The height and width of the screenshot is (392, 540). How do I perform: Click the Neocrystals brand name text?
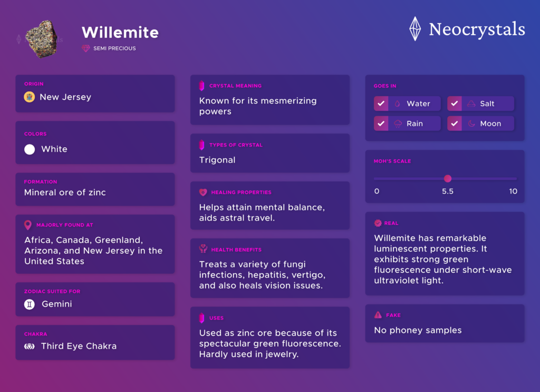pos(477,30)
